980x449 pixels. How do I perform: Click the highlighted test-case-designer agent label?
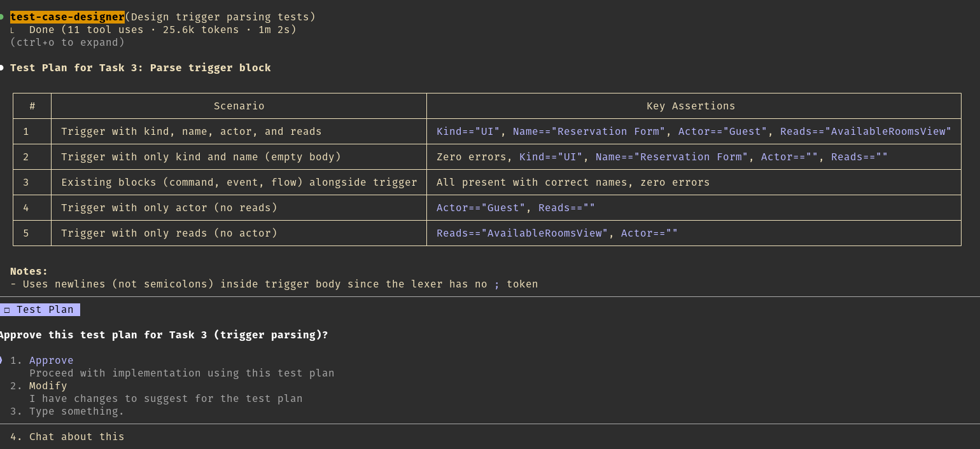point(67,17)
